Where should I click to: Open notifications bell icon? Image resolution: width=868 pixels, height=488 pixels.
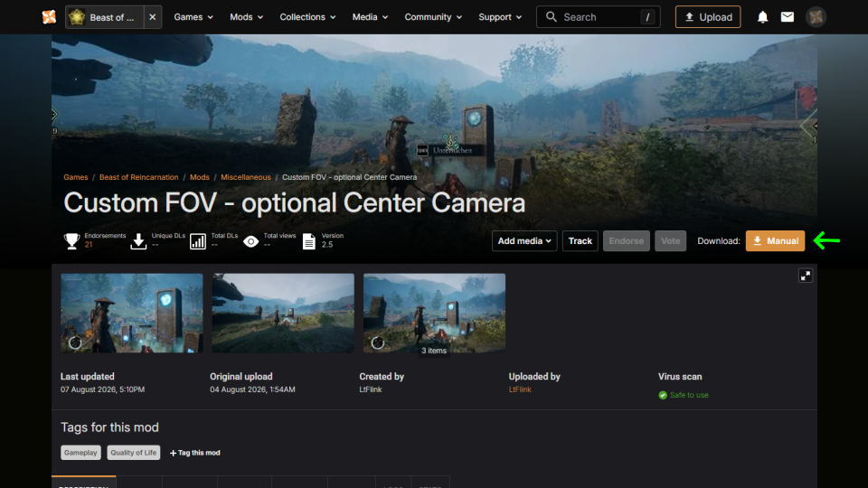pyautogui.click(x=762, y=17)
